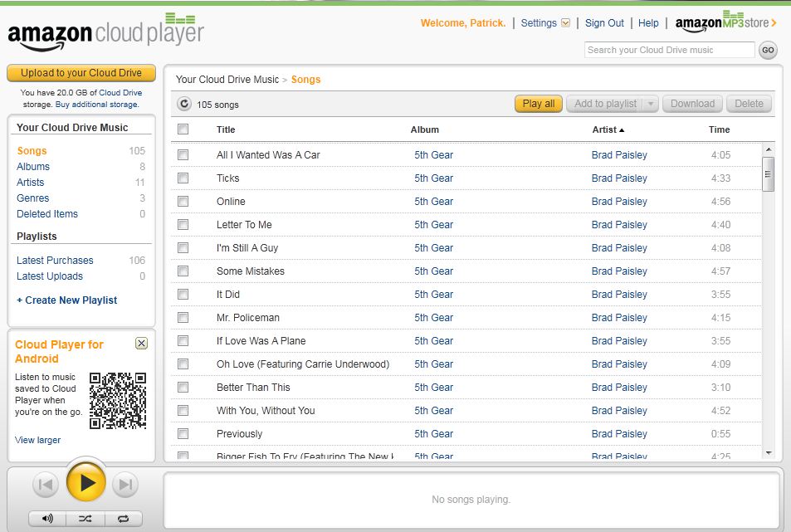Screen dimensions: 791x532
Task: Open the volume speaker control
Action: [47, 519]
